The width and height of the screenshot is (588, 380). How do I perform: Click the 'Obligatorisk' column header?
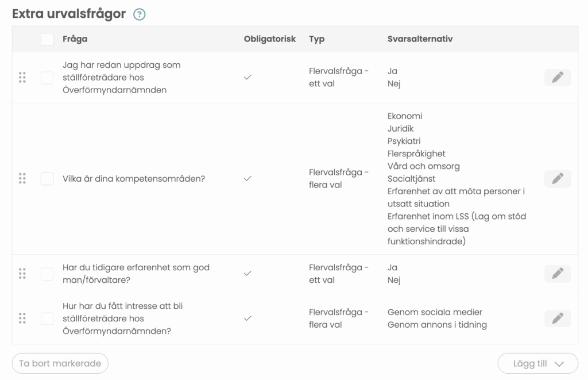(x=269, y=39)
